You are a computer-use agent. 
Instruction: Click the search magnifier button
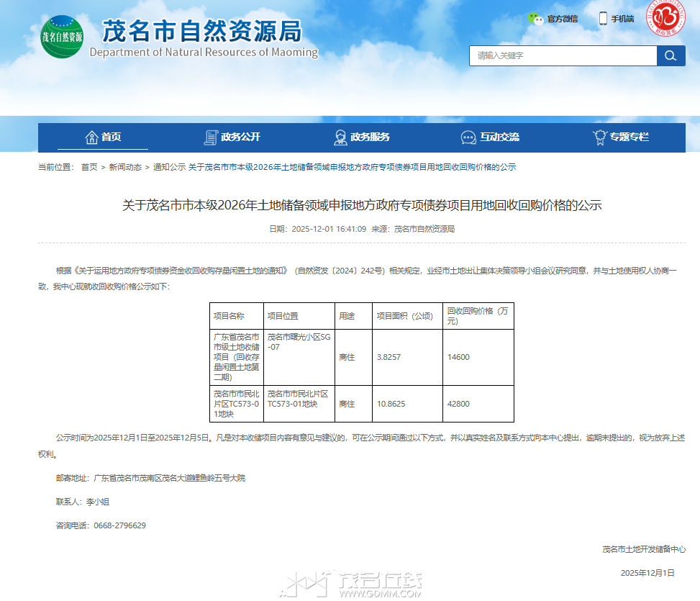(671, 56)
